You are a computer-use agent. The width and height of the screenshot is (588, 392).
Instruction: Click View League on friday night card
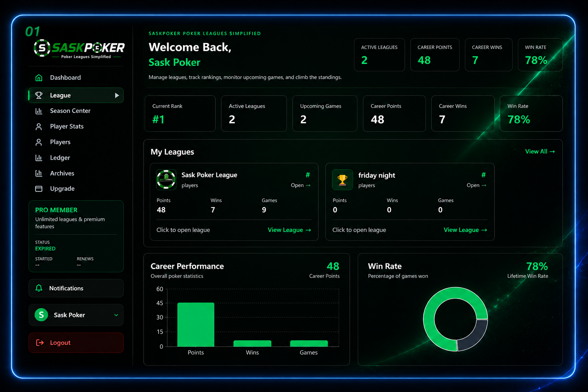(x=465, y=230)
